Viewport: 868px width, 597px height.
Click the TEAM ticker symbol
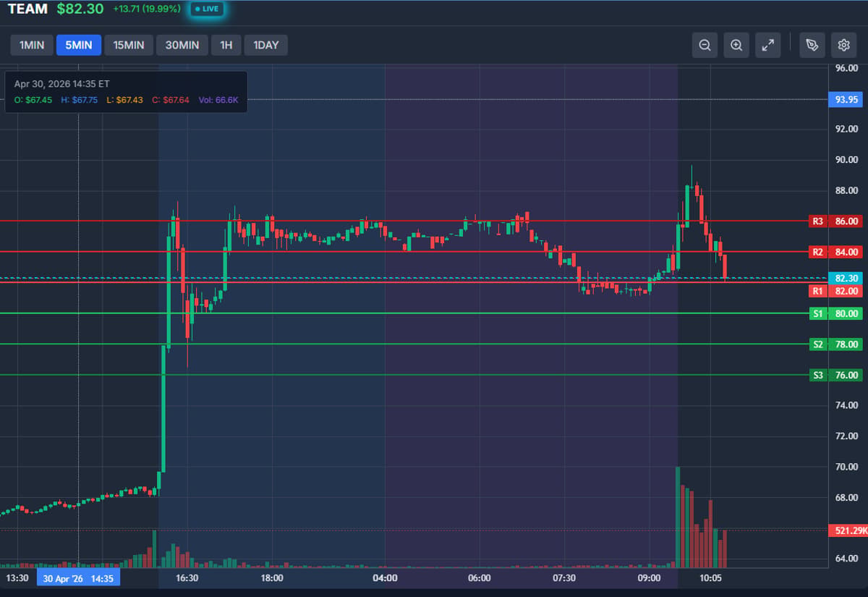27,9
